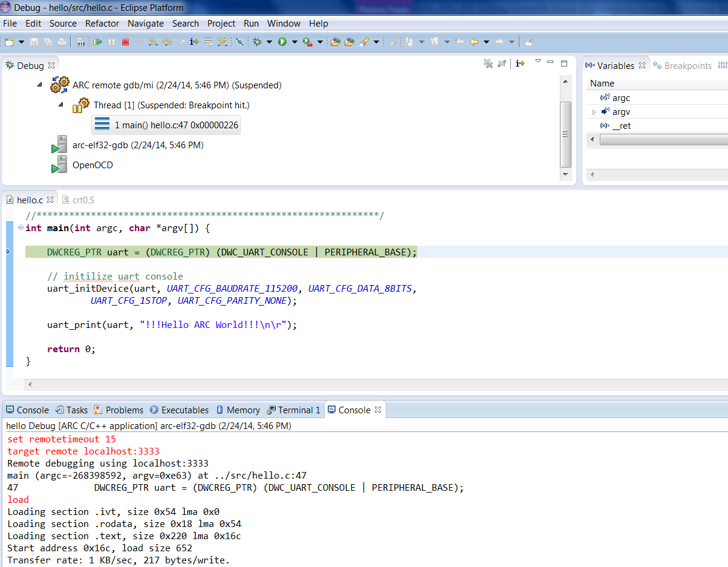728x567 pixels.
Task: Click the second gray icon in Debug view toolbar
Action: point(502,64)
